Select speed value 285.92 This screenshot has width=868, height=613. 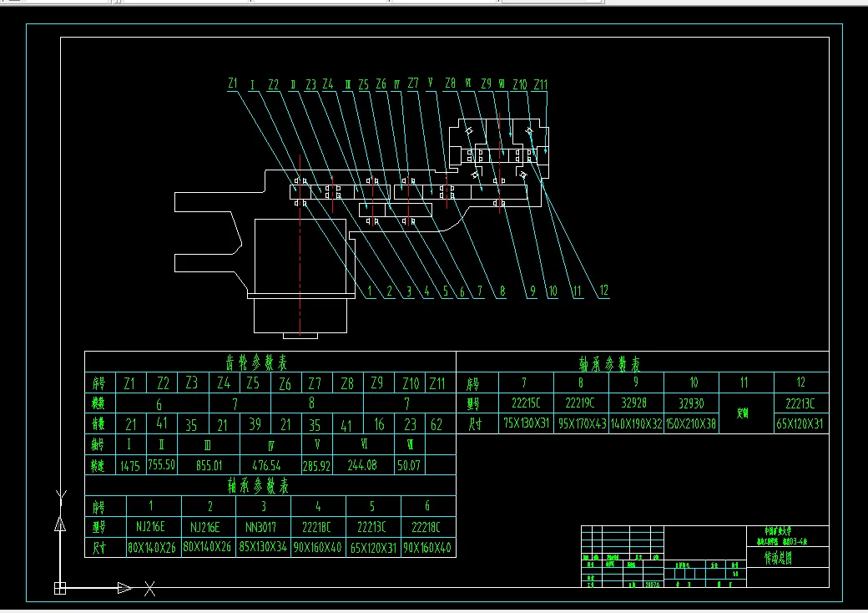(x=316, y=466)
